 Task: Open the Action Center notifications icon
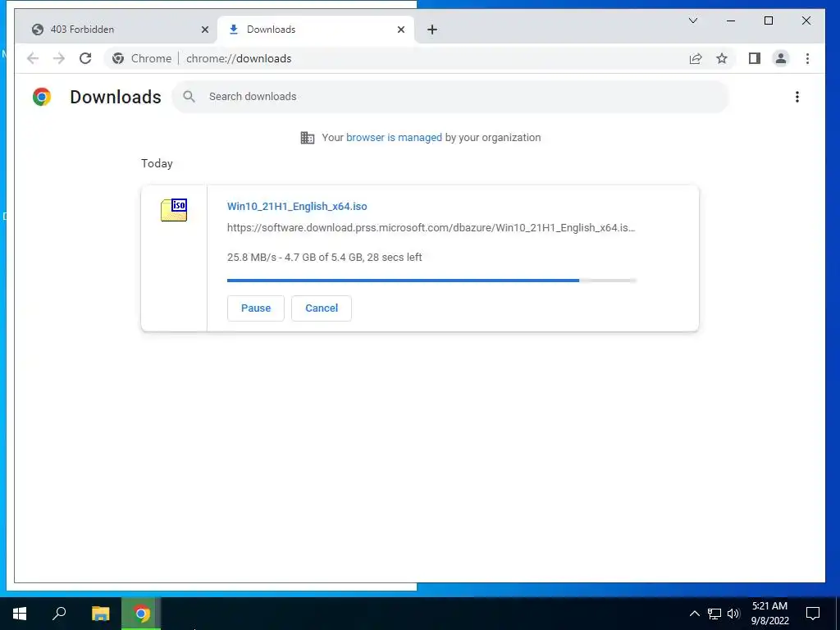click(x=813, y=614)
